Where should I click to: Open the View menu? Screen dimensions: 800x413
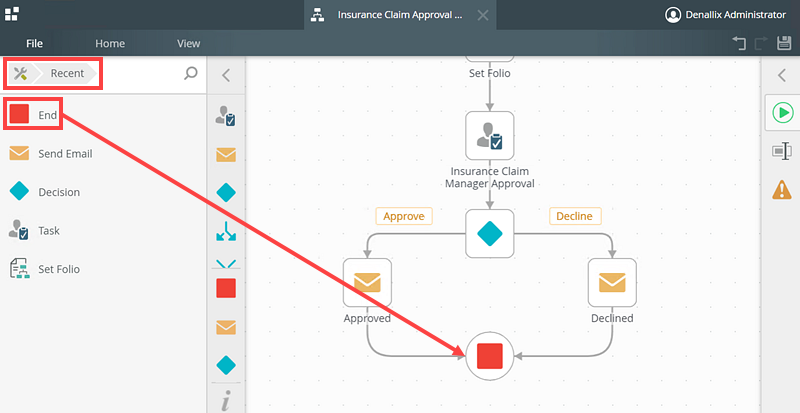(x=188, y=44)
